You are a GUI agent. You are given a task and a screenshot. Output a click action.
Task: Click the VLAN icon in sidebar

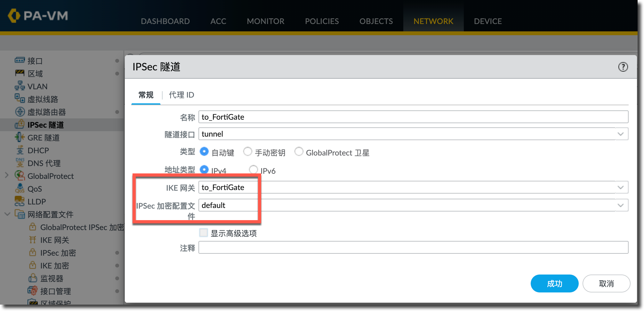[x=20, y=86]
